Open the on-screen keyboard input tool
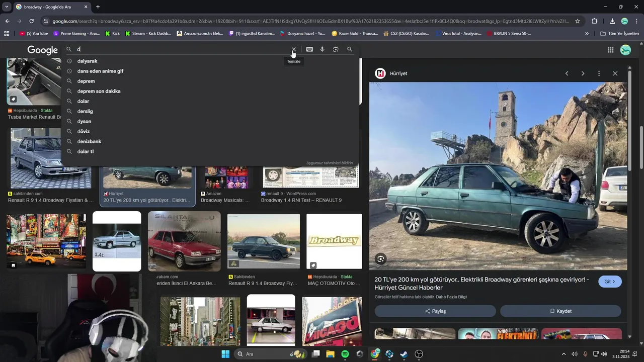The height and width of the screenshot is (362, 644). [309, 49]
